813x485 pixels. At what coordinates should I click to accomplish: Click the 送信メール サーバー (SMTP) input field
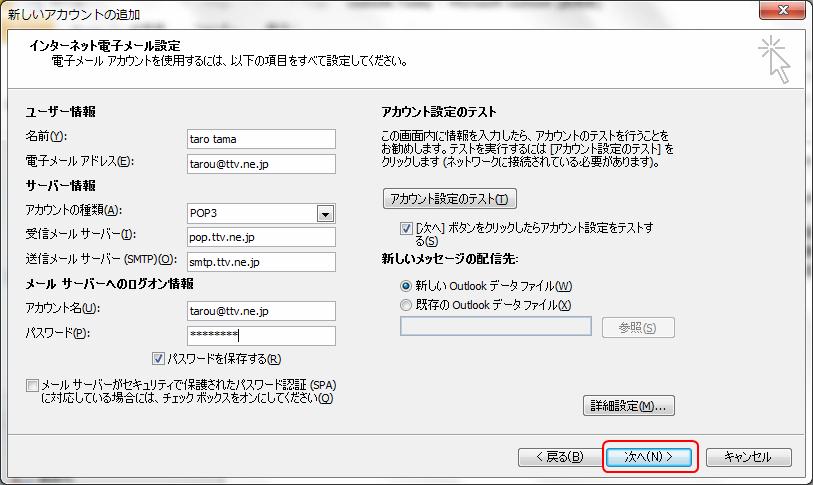pos(261,262)
